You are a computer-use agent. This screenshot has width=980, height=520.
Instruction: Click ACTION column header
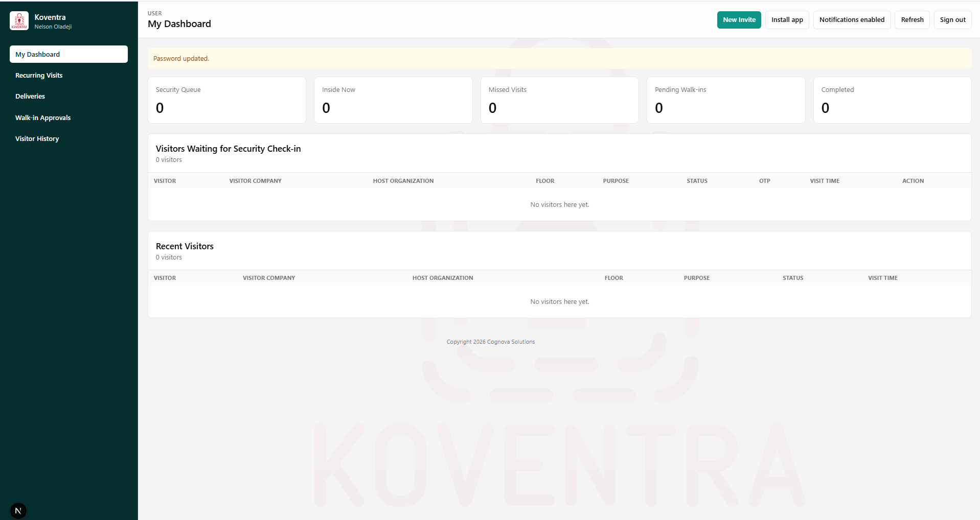(x=913, y=181)
